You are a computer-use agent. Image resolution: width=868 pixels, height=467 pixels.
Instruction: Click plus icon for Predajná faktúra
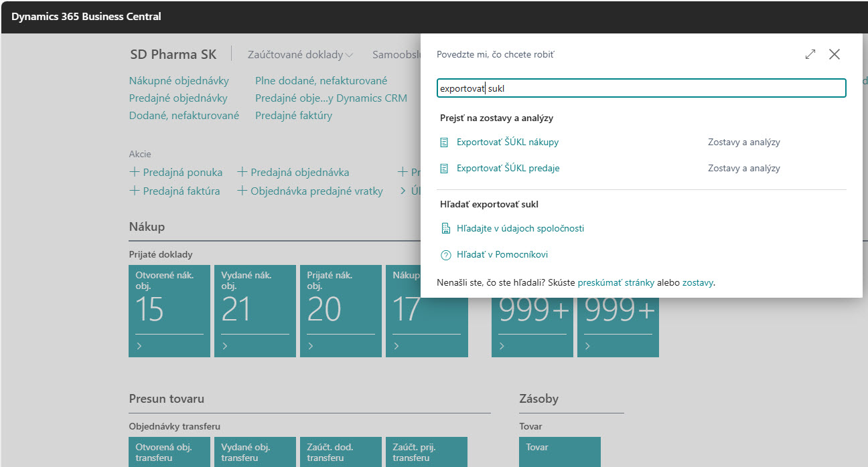click(x=134, y=191)
